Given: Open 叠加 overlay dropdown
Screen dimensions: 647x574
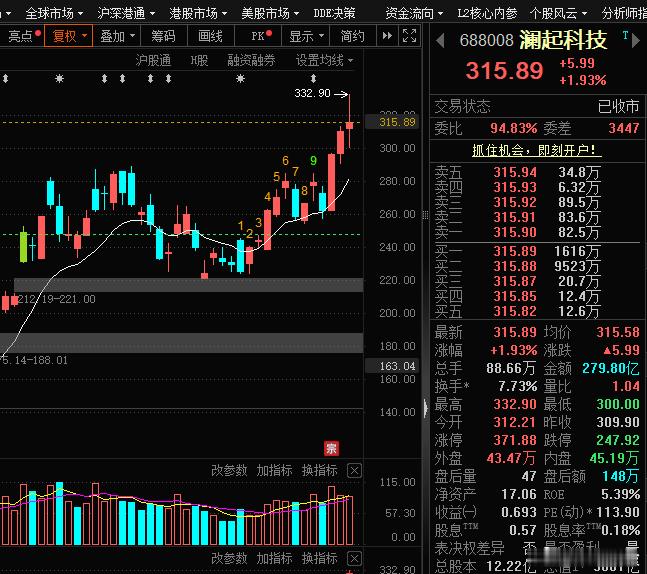Looking at the screenshot, I should (x=117, y=36).
